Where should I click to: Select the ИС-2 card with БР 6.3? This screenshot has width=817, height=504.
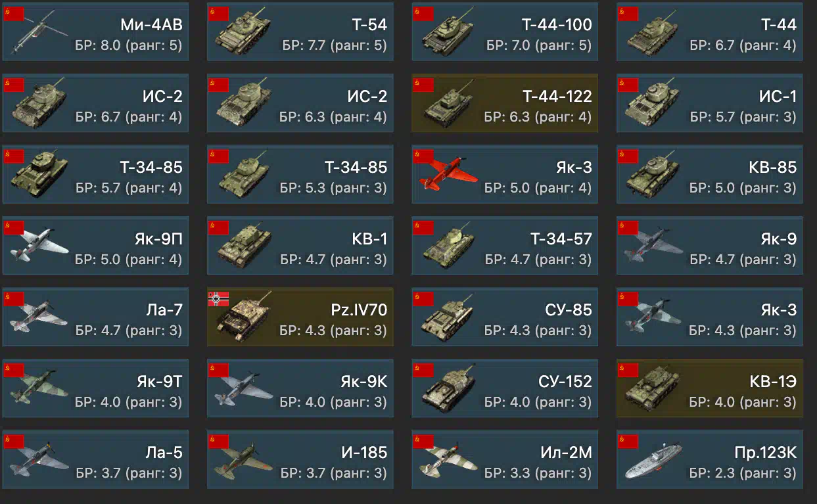pyautogui.click(x=300, y=104)
